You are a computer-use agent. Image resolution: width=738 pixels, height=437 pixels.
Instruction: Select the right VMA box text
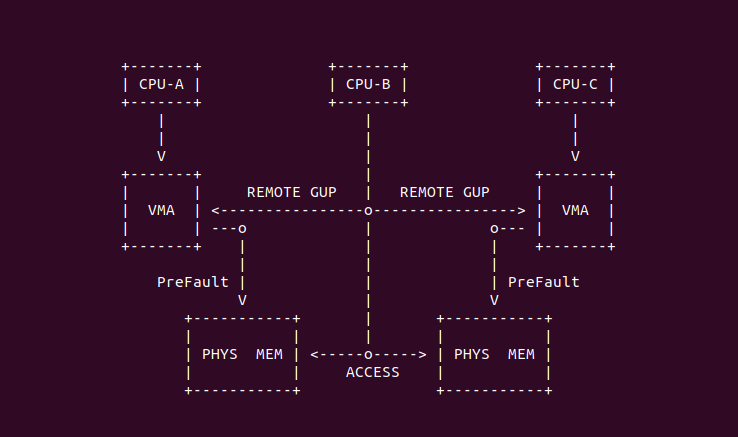[x=575, y=210]
